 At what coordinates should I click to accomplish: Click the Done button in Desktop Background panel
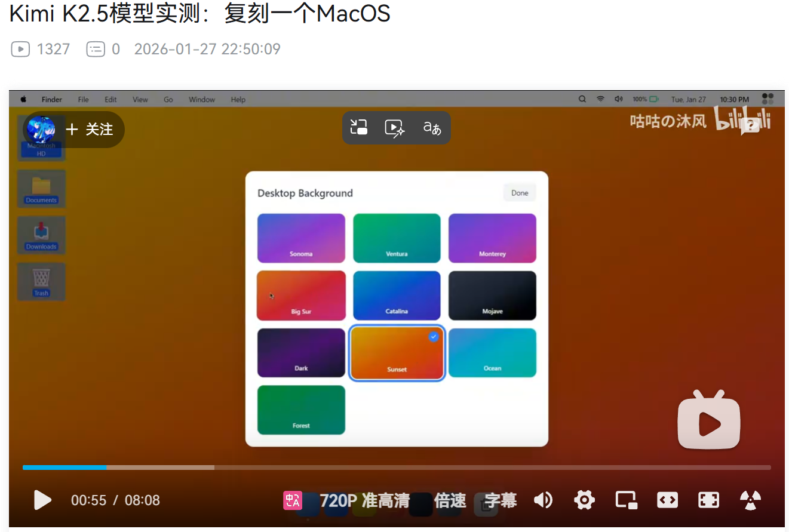click(519, 192)
